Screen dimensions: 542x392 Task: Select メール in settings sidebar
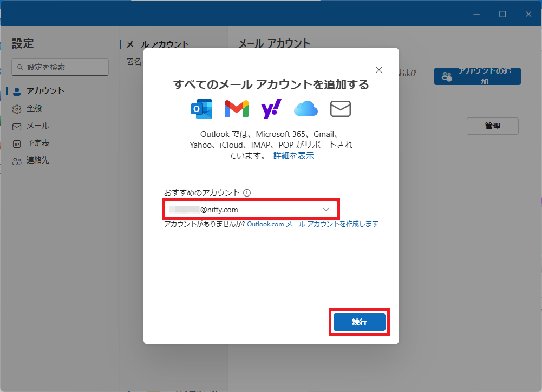[x=38, y=126]
